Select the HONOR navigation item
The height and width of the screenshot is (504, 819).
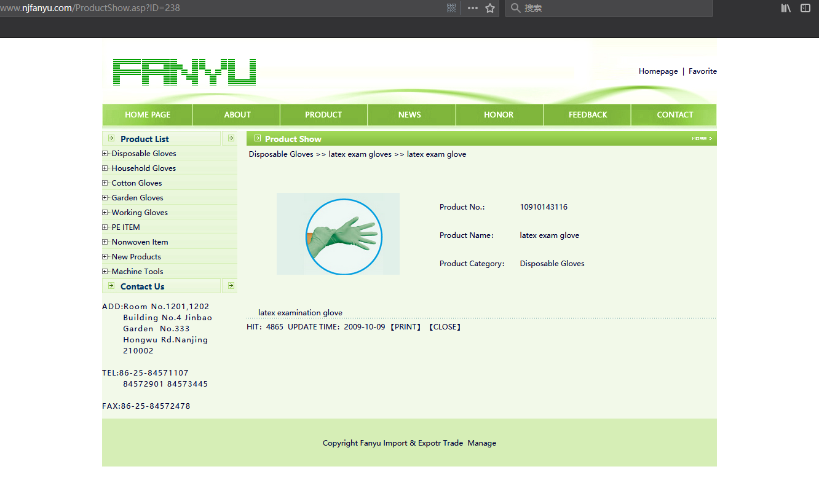click(499, 115)
